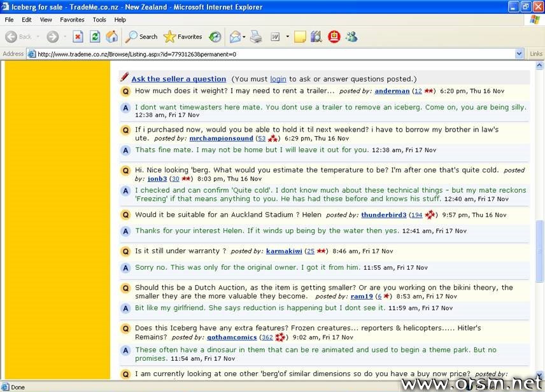
Task: Open the Search pane from toolbar
Action: tap(141, 36)
